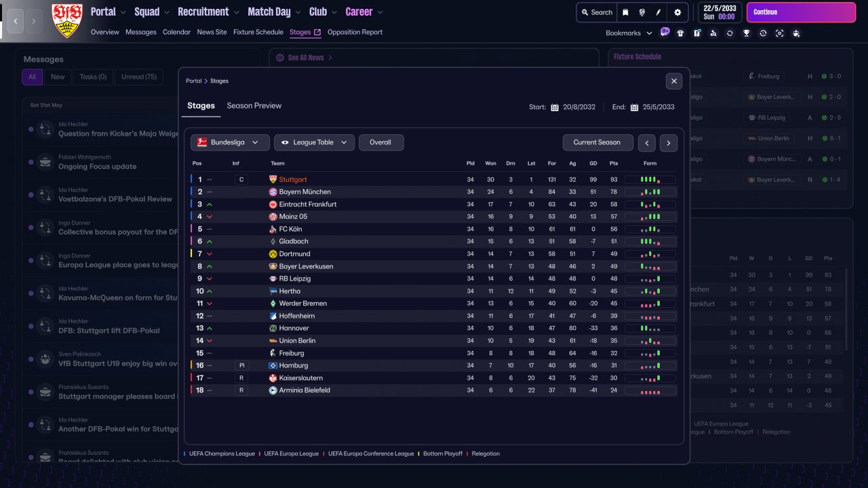Image resolution: width=868 pixels, height=488 pixels.
Task: Click the pop-out icon next to Stages tab
Action: click(317, 32)
